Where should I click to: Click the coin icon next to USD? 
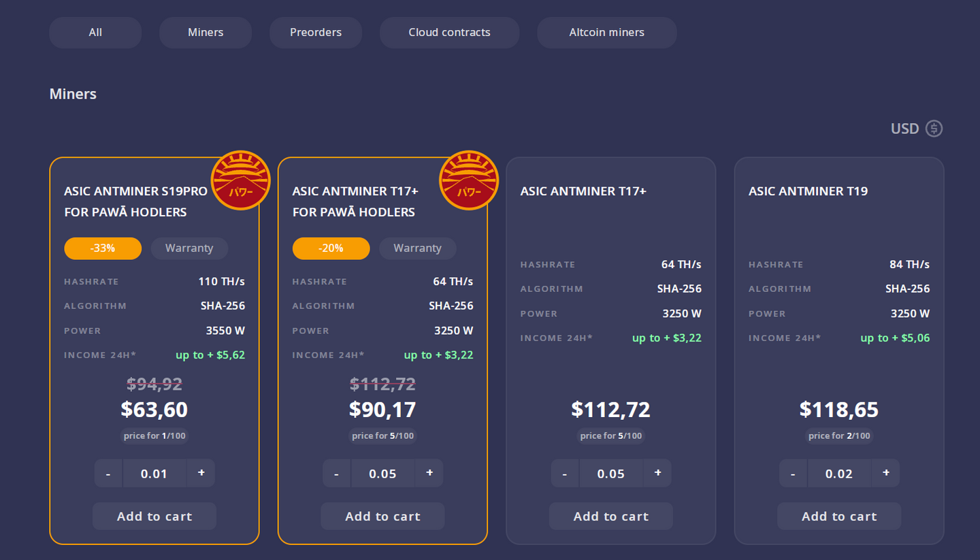tap(935, 129)
